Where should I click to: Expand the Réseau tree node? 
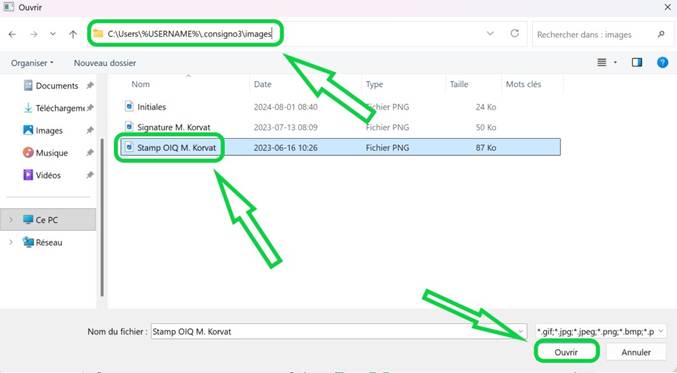pyautogui.click(x=11, y=242)
